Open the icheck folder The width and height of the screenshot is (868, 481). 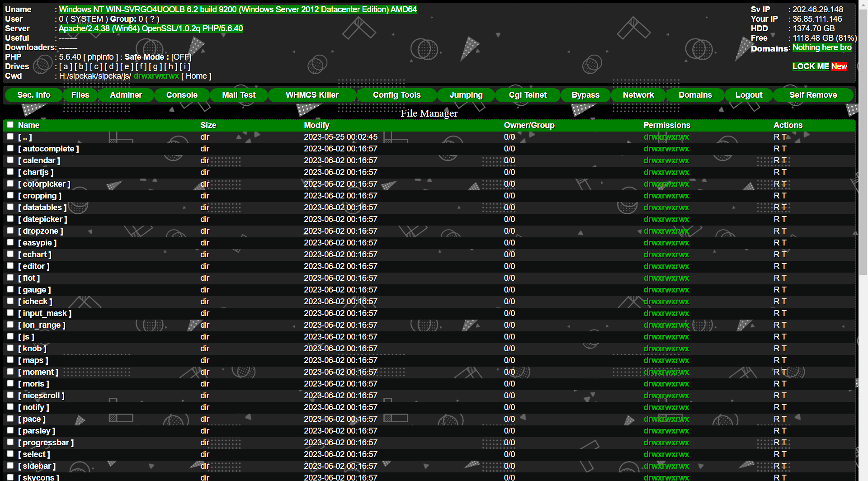[35, 302]
